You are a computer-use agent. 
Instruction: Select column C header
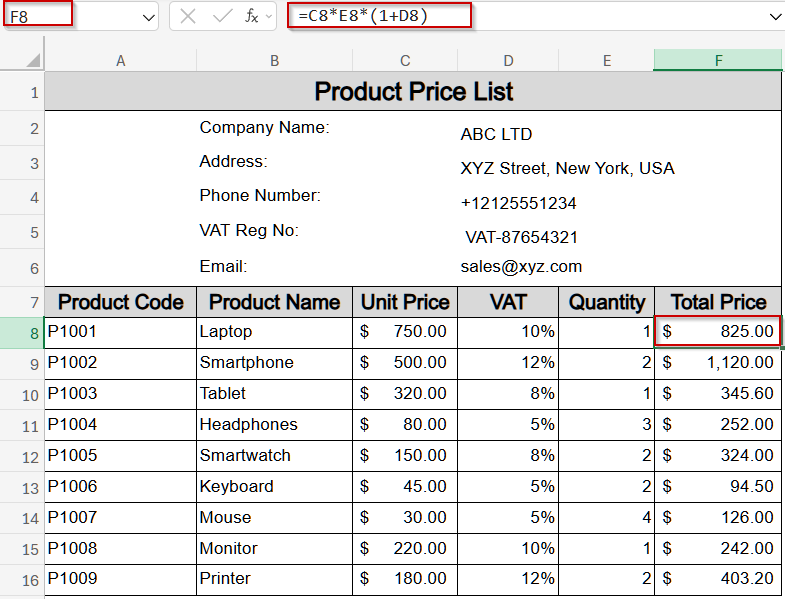click(404, 60)
